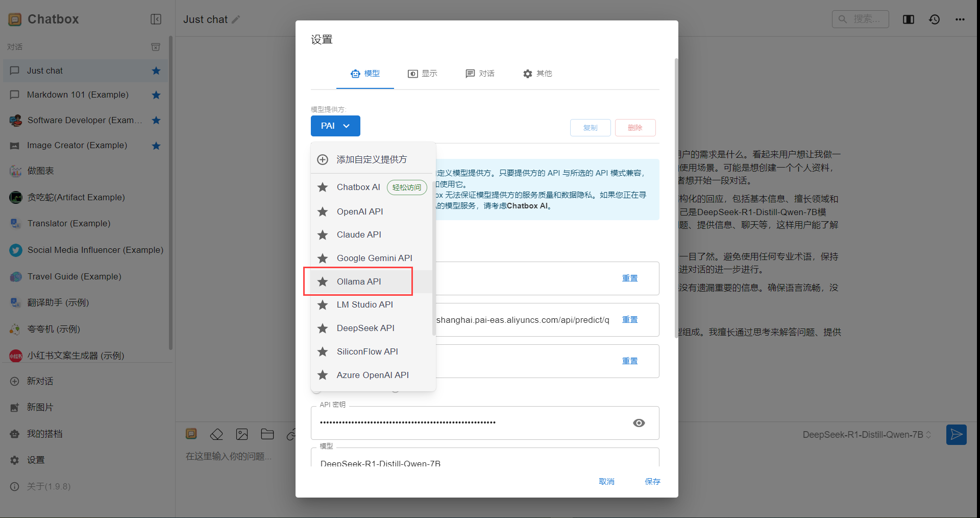Edit the Just chat title pencil icon

click(236, 19)
